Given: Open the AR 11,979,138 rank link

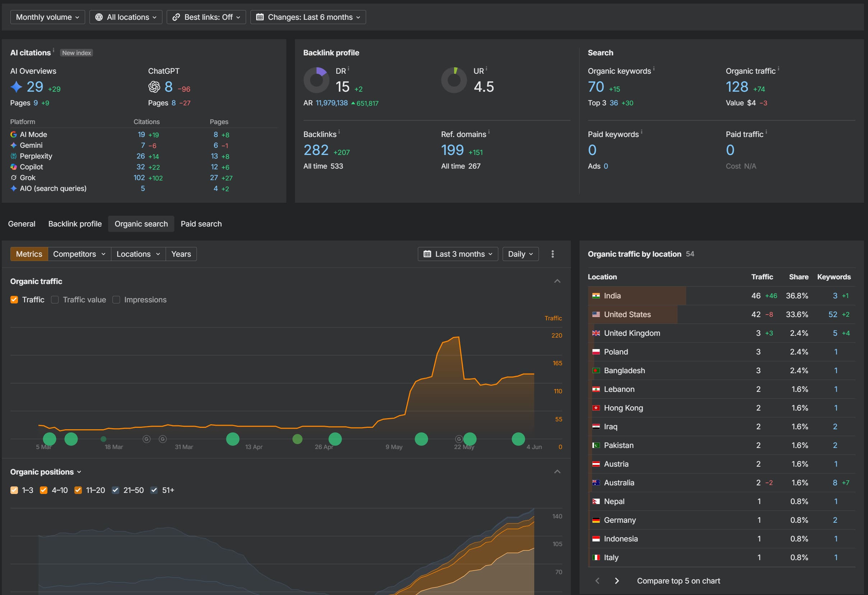Looking at the screenshot, I should (332, 103).
